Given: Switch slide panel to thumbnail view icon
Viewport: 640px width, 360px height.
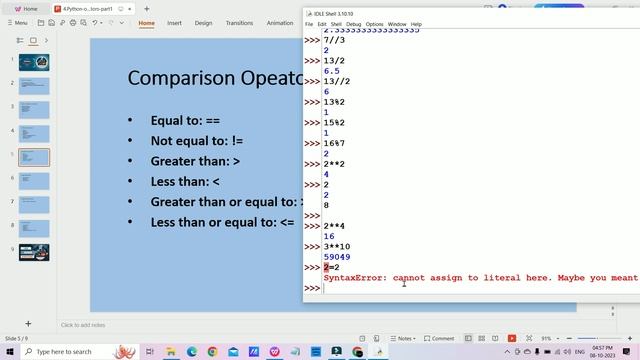Looking at the screenshot, I should (x=33, y=40).
